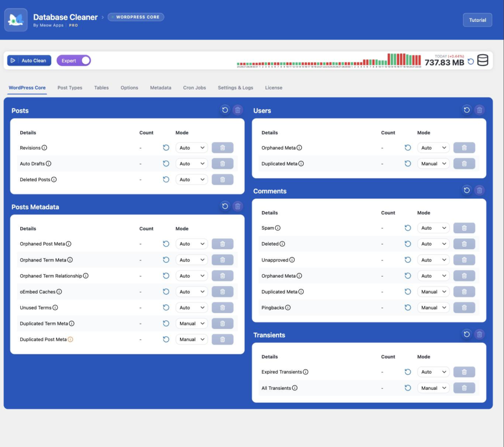The height and width of the screenshot is (447, 504).
Task: Change mode for Pingbacks
Action: click(x=433, y=307)
